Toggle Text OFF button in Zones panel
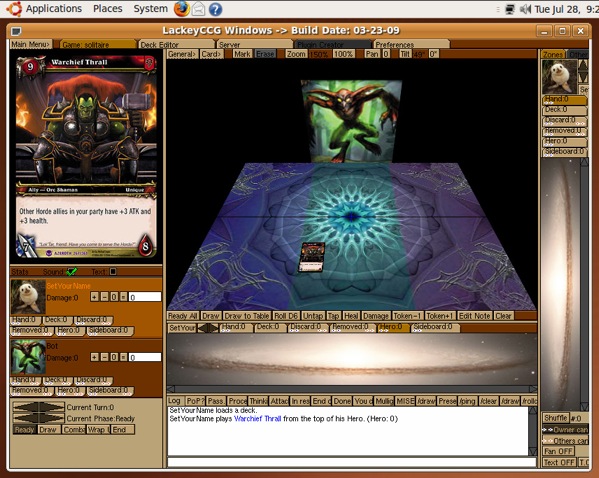The height and width of the screenshot is (478, 599). point(559,462)
